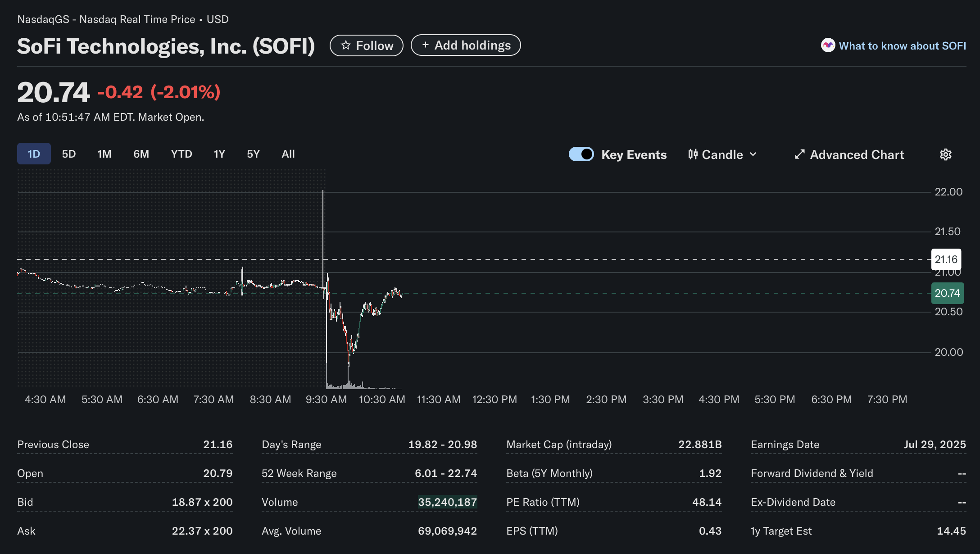The height and width of the screenshot is (554, 980).
Task: Click the market open timestamp line
Action: point(111,117)
